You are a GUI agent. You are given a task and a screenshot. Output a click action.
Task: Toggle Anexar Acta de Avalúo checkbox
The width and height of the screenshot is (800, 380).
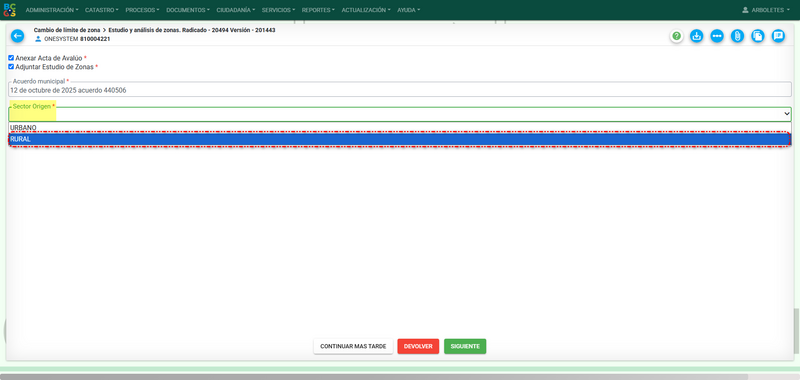(x=11, y=58)
